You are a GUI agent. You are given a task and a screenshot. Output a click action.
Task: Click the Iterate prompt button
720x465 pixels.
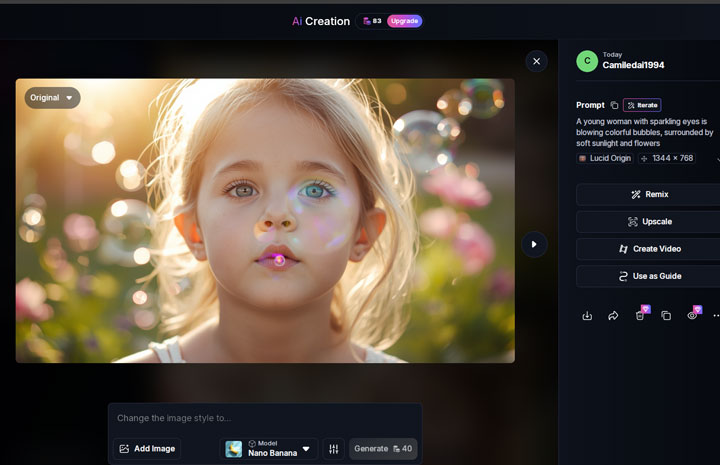(x=642, y=105)
